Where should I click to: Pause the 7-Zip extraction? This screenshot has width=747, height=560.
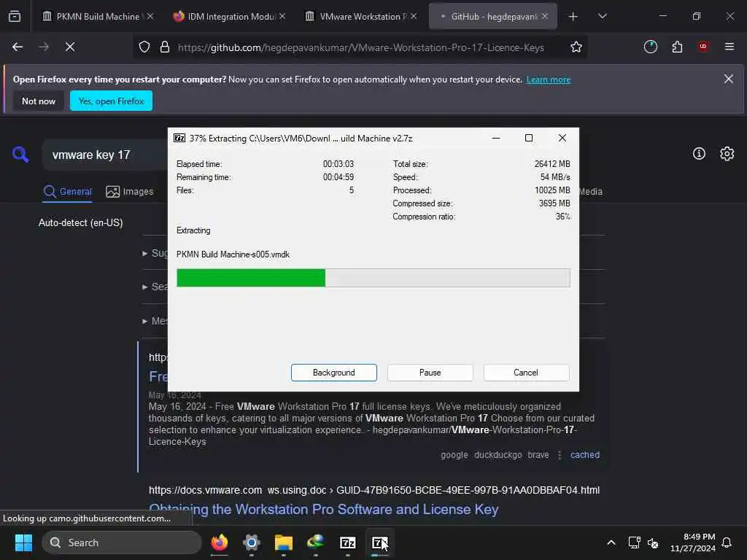point(430,373)
